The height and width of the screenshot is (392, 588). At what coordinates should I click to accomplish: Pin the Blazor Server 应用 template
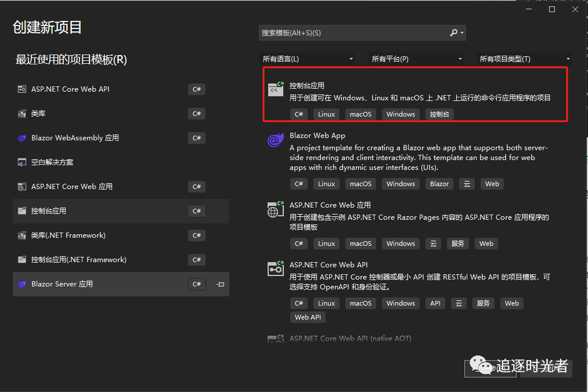(220, 285)
